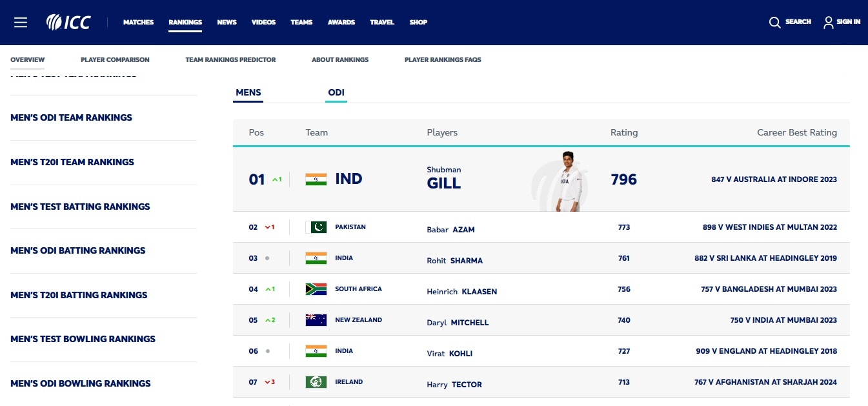Open the Team Rankings Predictor tab

click(x=230, y=60)
